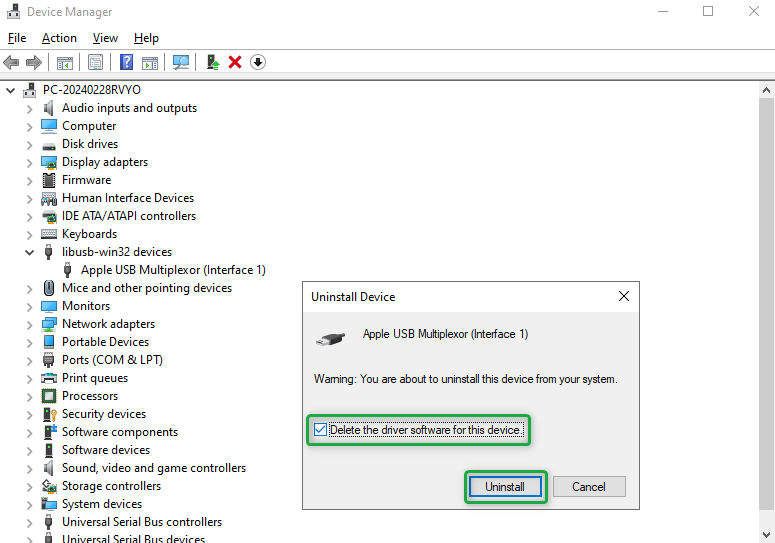Screen dimensions: 775x543
Task: Expand the Computer category
Action: tap(29, 127)
